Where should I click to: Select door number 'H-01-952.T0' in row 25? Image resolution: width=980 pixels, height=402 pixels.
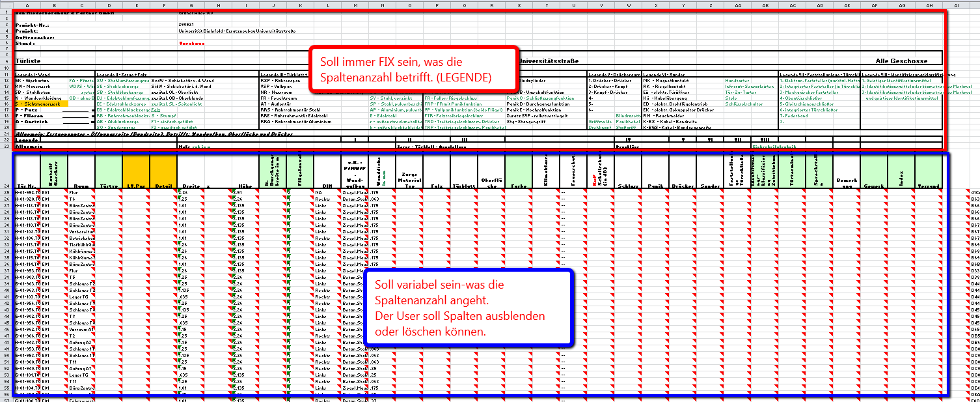[x=27, y=193]
